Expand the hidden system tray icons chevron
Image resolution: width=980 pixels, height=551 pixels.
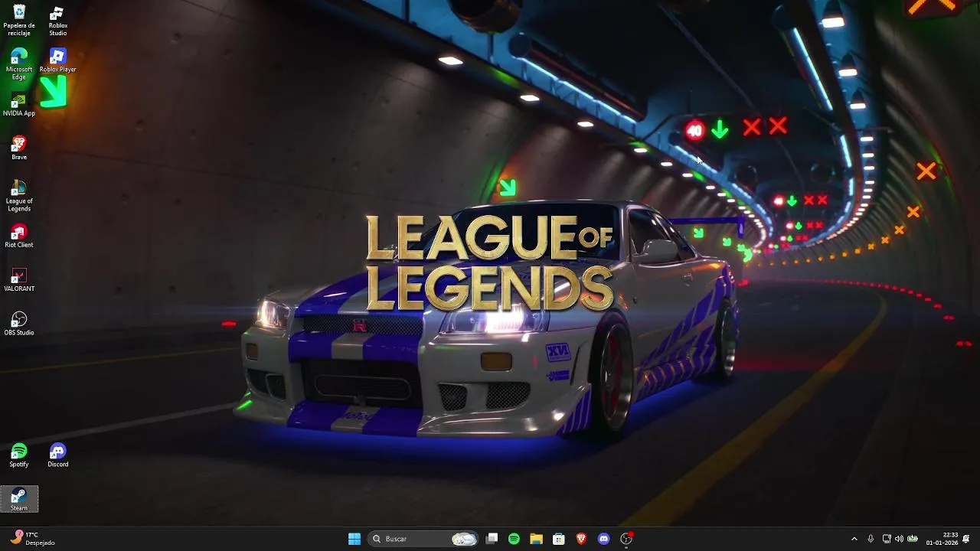(854, 539)
